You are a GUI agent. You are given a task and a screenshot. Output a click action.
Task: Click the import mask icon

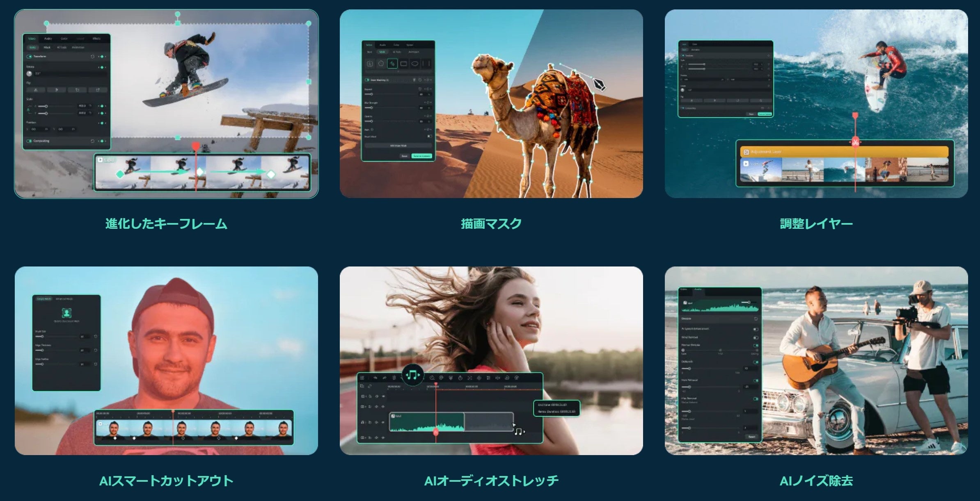(369, 64)
